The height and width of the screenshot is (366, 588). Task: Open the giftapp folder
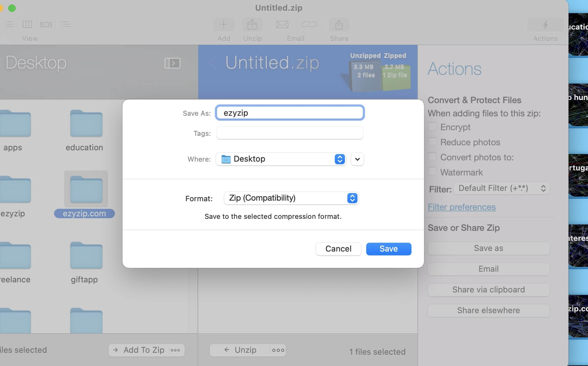86,255
